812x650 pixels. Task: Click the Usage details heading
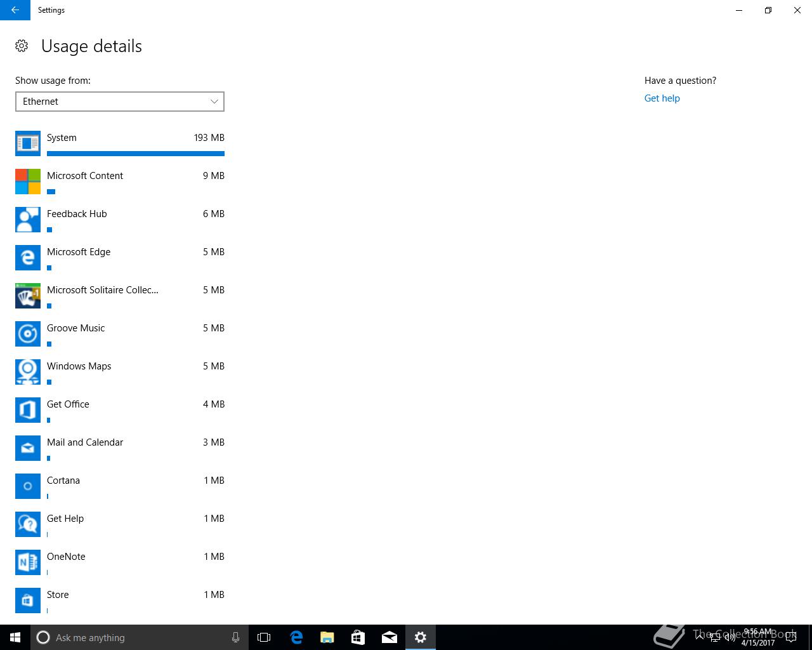(x=91, y=46)
